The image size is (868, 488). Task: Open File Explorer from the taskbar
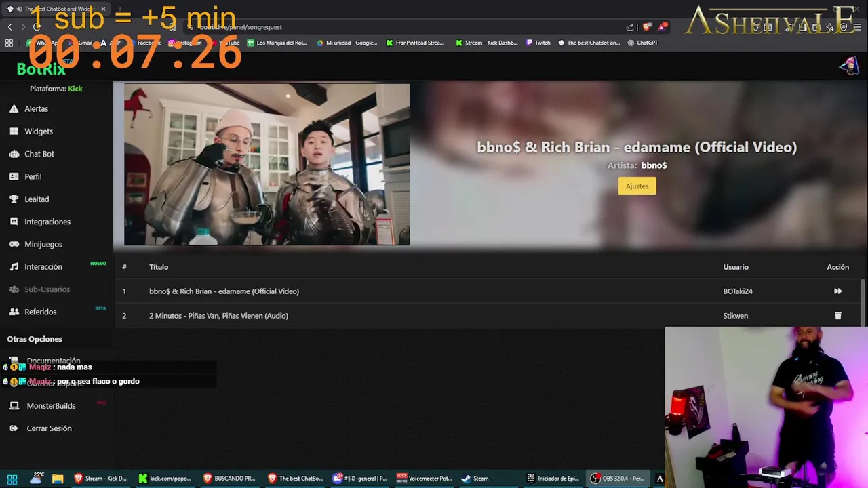pyautogui.click(x=57, y=479)
